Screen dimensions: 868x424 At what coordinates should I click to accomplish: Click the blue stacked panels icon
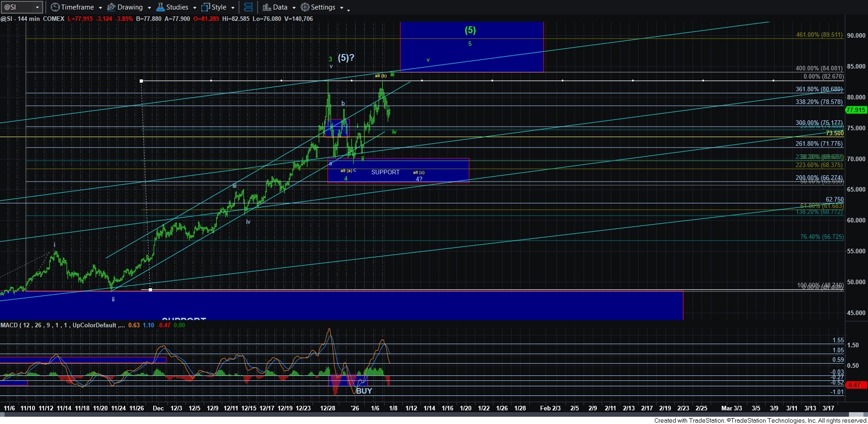pos(248,7)
